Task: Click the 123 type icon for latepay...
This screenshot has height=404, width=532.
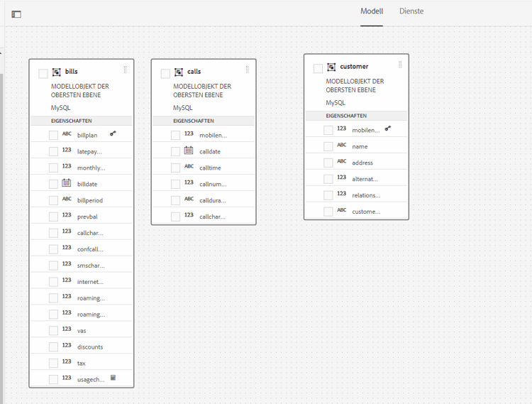Action: (x=67, y=150)
